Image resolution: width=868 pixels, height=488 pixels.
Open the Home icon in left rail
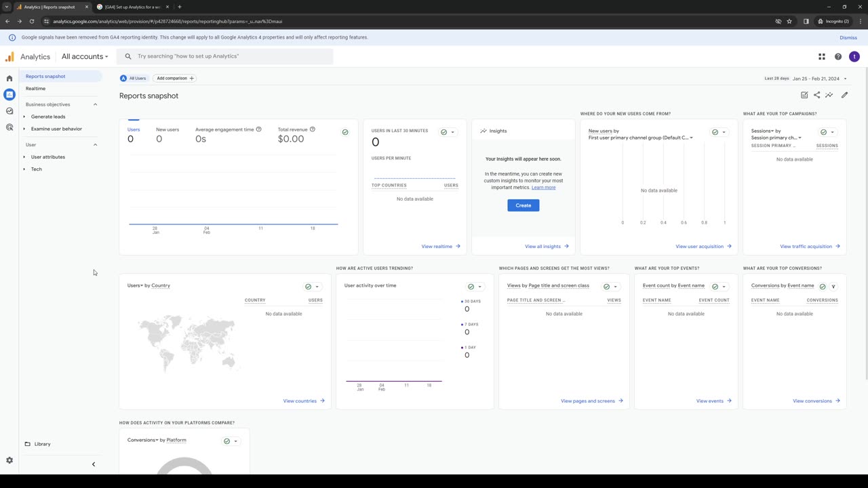point(9,79)
